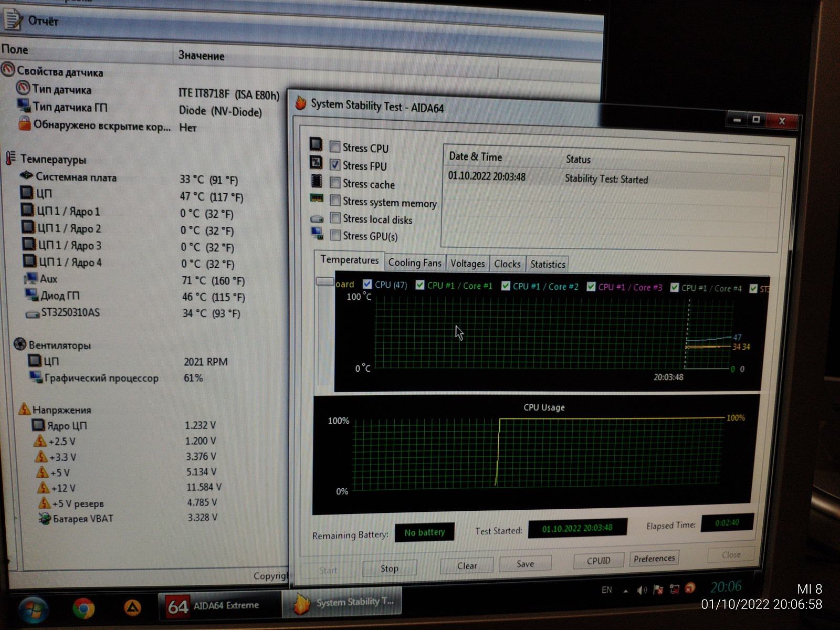
Task: Click the chip icon beside Stress cache
Action: tap(317, 181)
